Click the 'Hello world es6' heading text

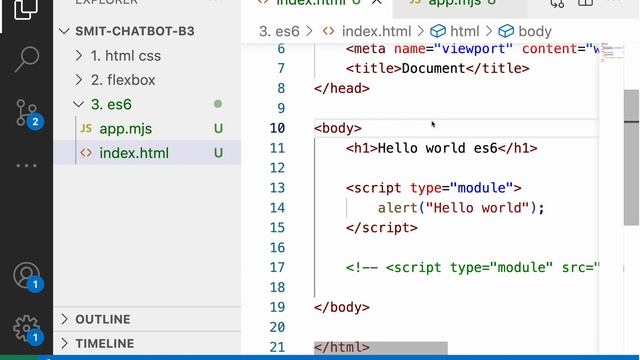(437, 148)
